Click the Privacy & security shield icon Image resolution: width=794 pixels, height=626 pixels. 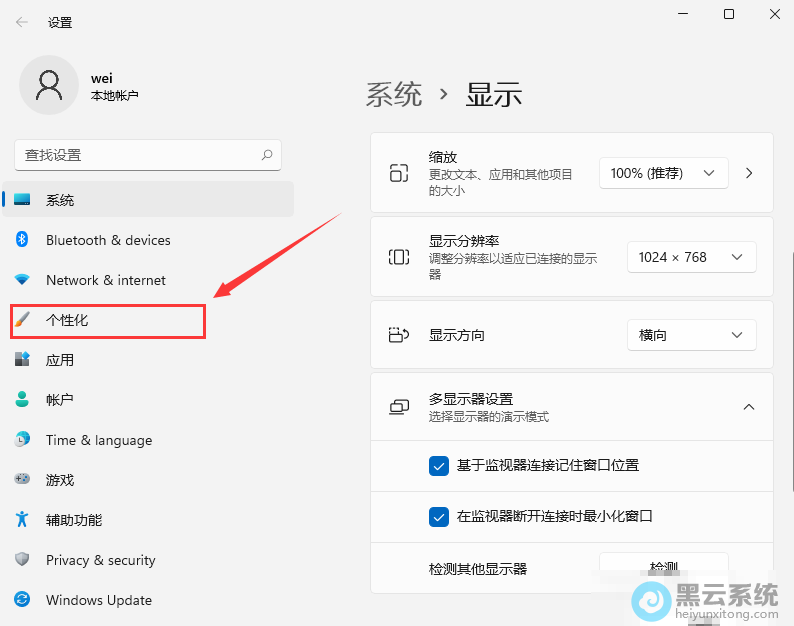click(22, 560)
